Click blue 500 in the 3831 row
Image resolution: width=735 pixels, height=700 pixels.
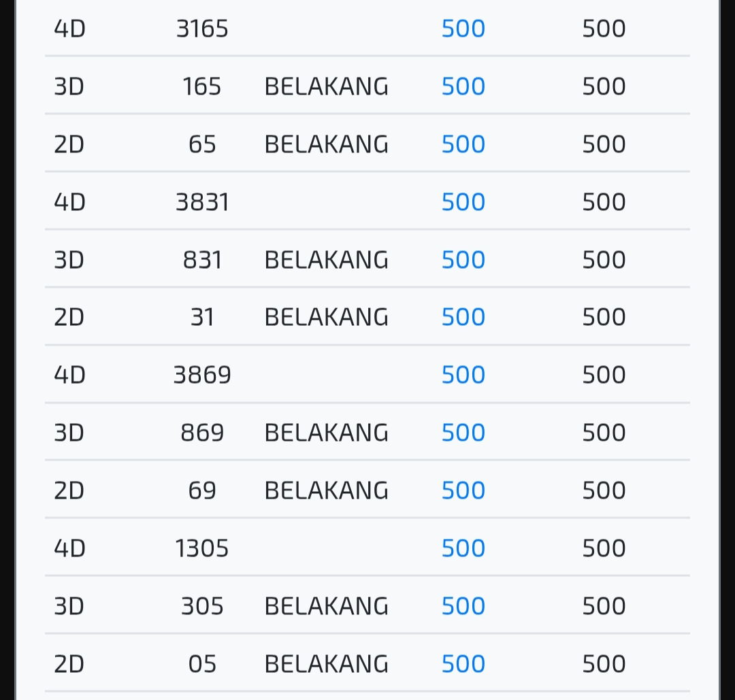click(x=463, y=202)
